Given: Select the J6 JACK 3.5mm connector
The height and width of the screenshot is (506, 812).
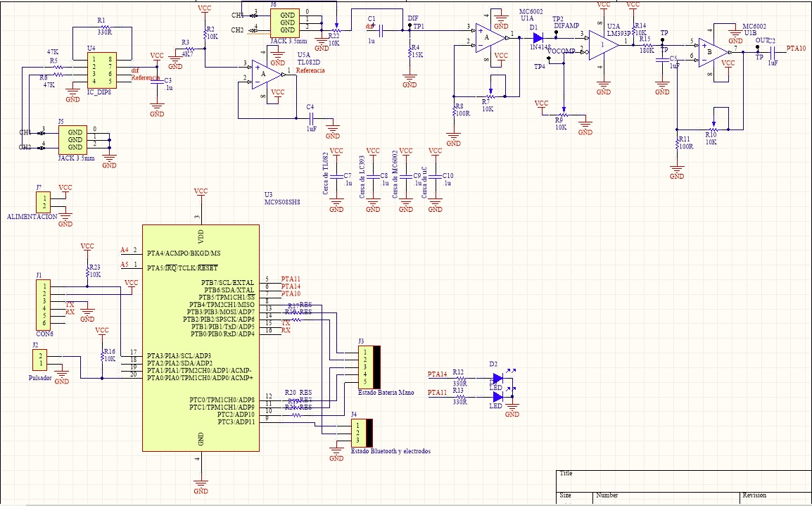Looking at the screenshot, I should click(284, 23).
